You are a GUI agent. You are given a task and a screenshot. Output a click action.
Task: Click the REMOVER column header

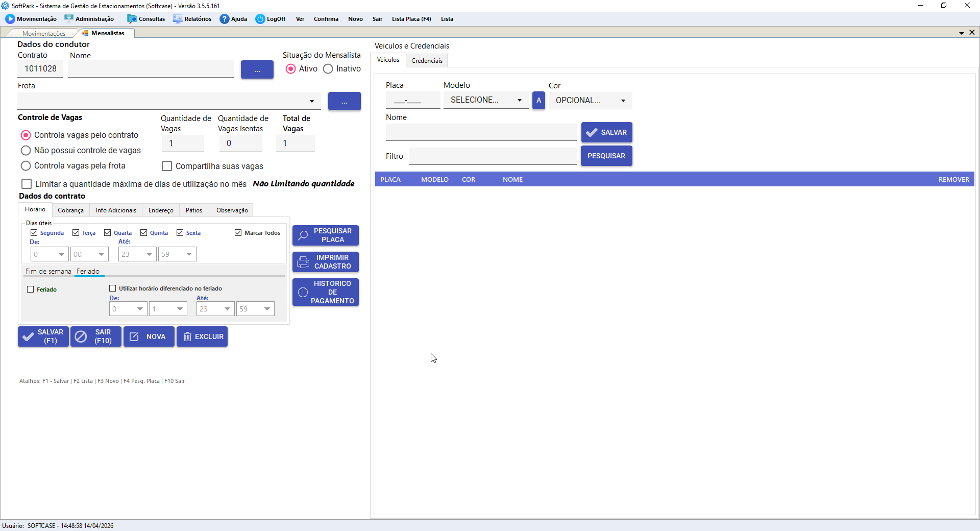click(x=953, y=180)
